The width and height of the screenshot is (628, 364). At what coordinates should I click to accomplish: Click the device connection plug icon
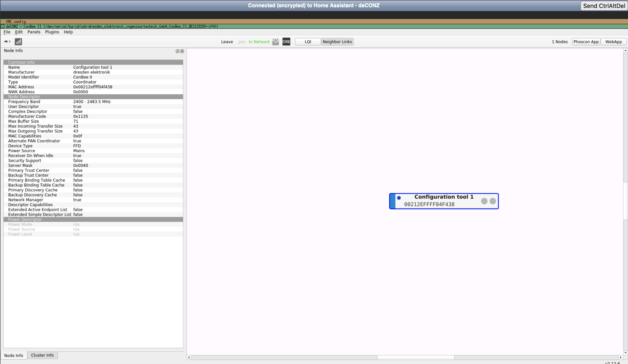(7, 42)
